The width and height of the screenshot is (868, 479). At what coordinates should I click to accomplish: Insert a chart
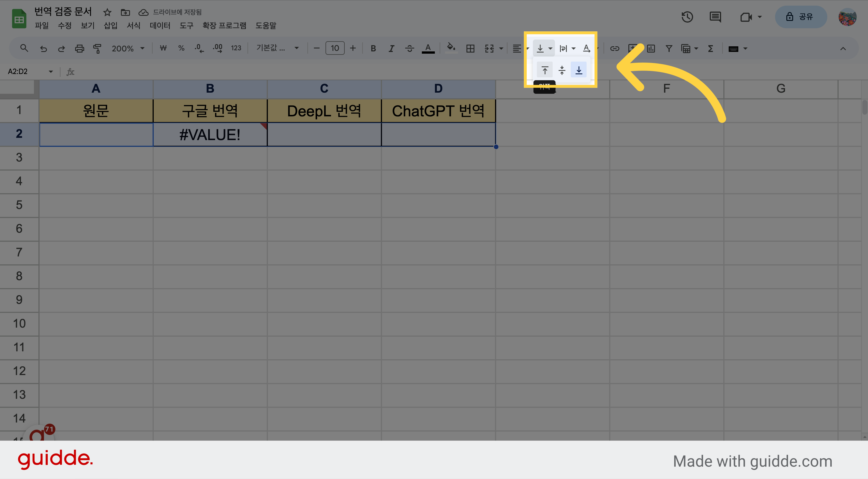651,49
